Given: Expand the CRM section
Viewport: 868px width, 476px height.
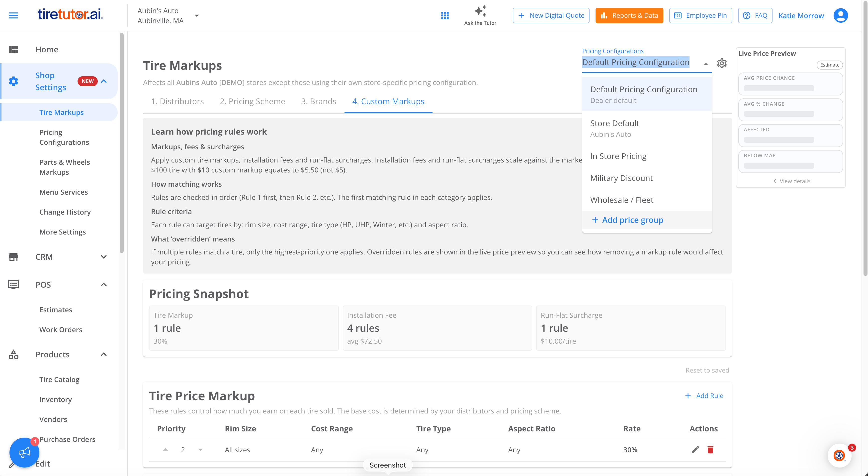Looking at the screenshot, I should coord(104,257).
